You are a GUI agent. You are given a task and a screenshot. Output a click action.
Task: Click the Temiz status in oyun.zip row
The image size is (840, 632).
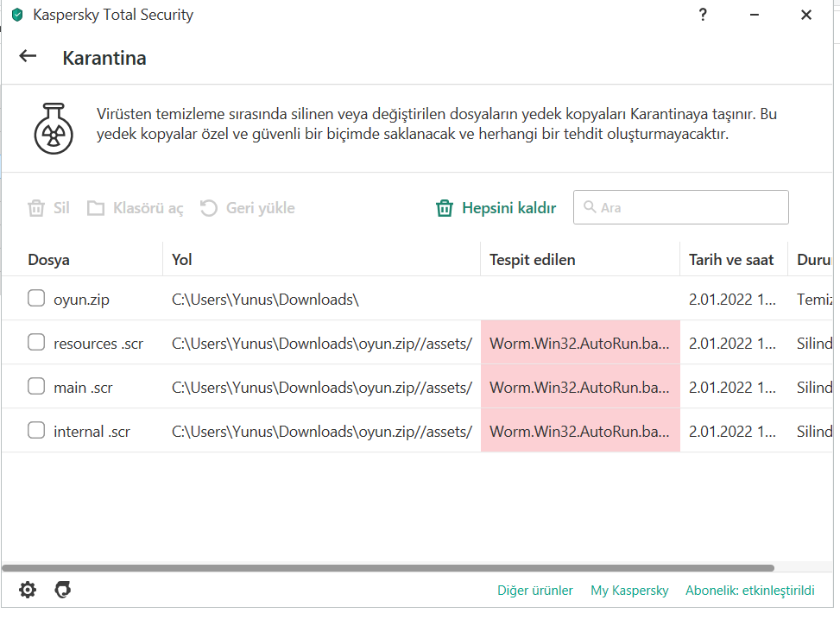(x=814, y=300)
